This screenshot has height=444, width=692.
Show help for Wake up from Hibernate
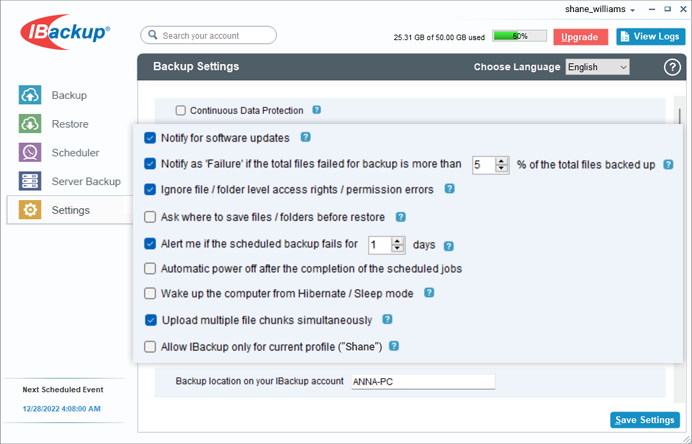(429, 293)
